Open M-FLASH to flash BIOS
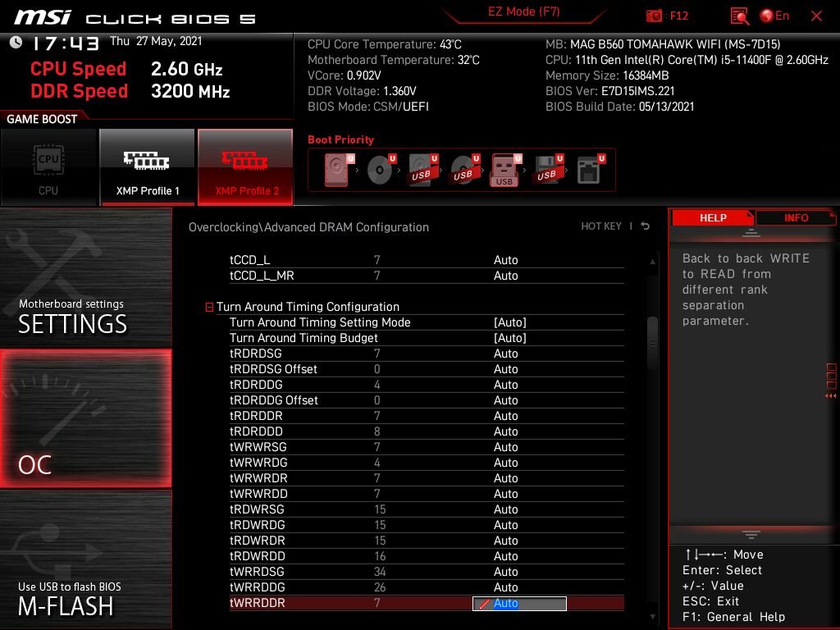This screenshot has height=630, width=840. [x=85, y=559]
